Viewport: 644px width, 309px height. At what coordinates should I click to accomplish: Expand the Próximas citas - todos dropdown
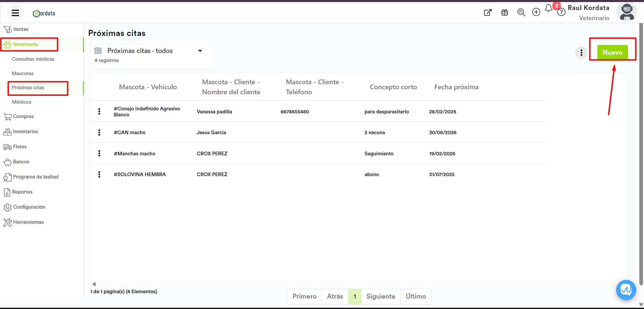(200, 51)
